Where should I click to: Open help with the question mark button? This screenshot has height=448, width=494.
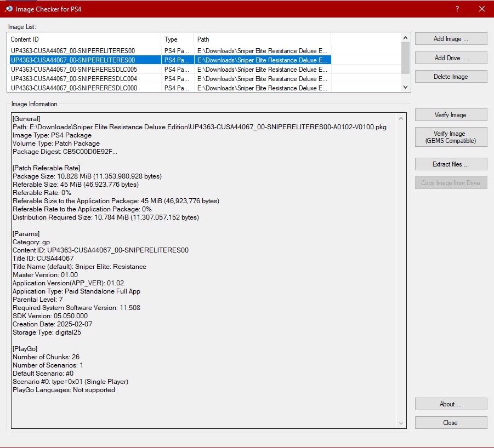(x=457, y=9)
